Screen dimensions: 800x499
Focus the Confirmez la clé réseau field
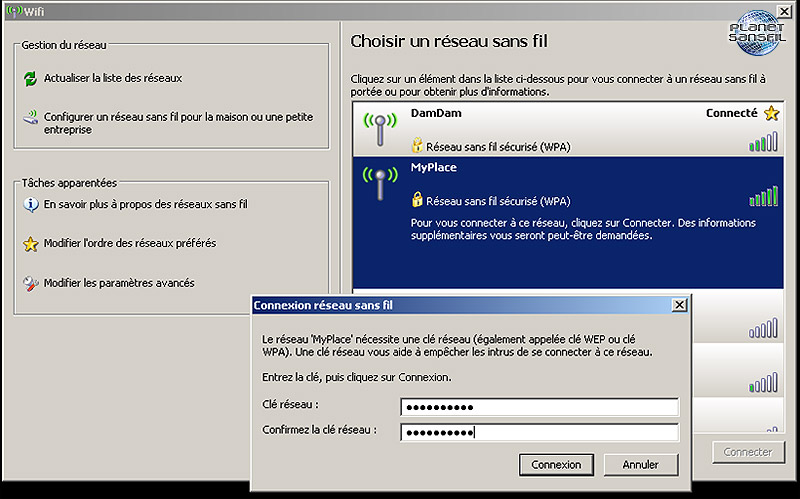(x=540, y=432)
